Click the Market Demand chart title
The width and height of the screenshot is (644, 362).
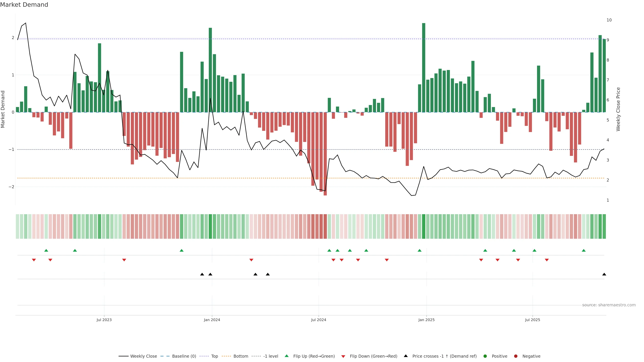pyautogui.click(x=24, y=5)
